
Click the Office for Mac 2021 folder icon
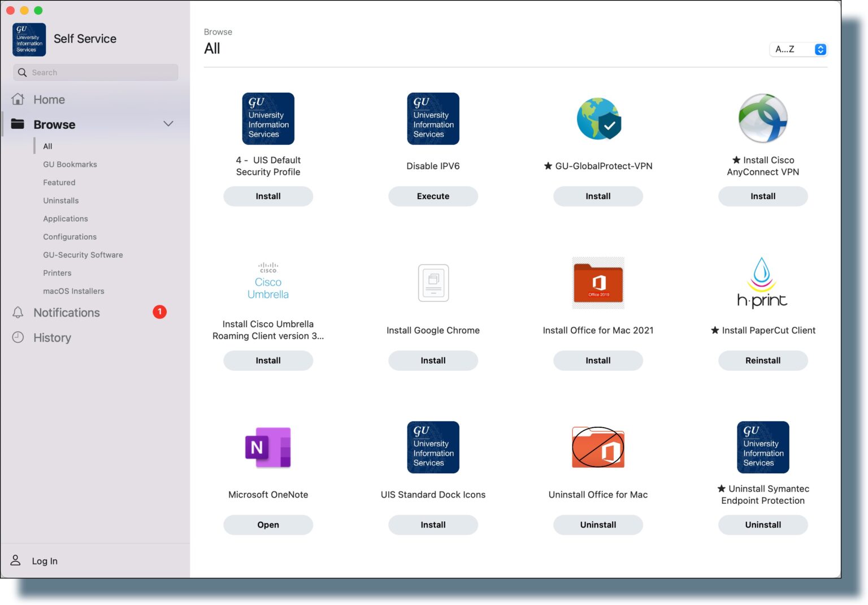(x=598, y=283)
